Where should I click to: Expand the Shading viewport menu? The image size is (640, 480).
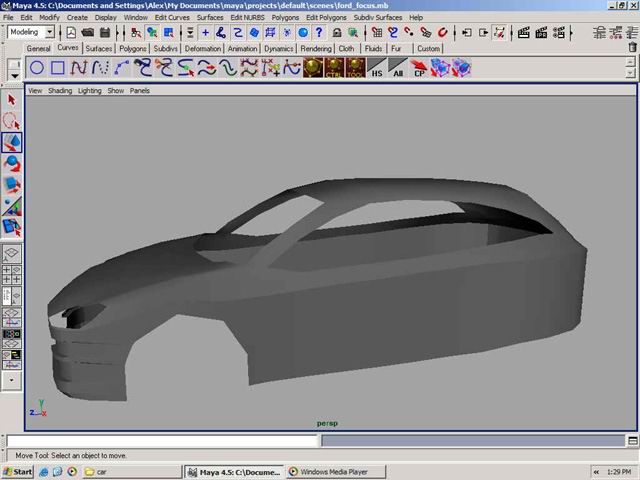tap(60, 90)
